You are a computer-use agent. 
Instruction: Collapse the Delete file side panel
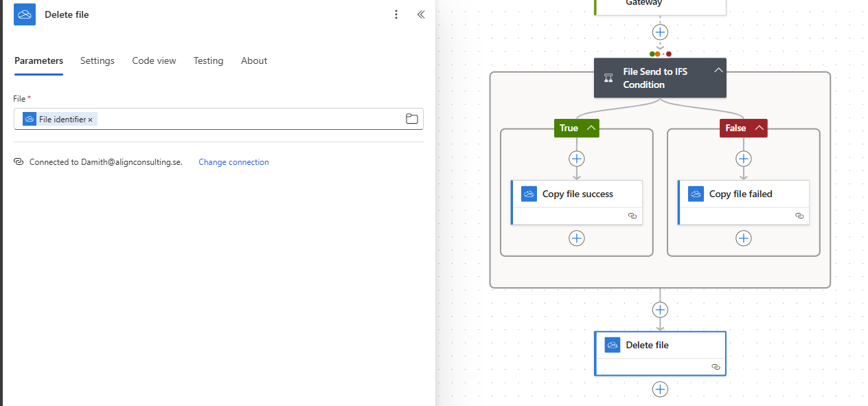(421, 14)
